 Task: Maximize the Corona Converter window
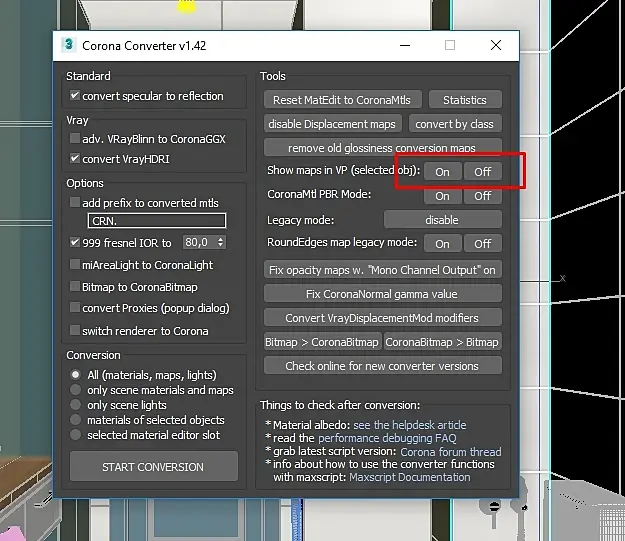click(x=450, y=45)
